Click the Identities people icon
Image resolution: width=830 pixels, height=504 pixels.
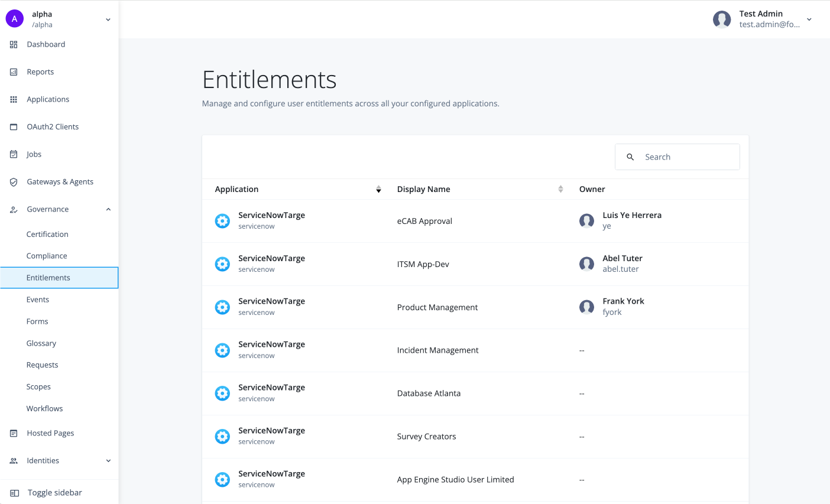click(x=13, y=460)
